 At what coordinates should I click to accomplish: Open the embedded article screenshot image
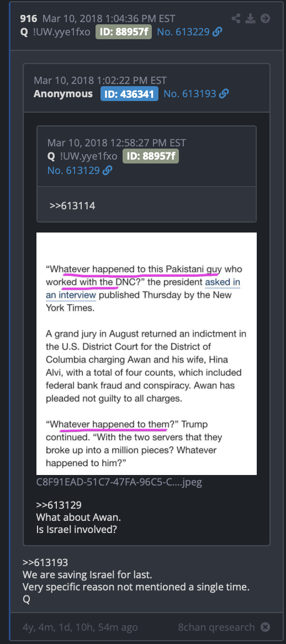point(146,353)
